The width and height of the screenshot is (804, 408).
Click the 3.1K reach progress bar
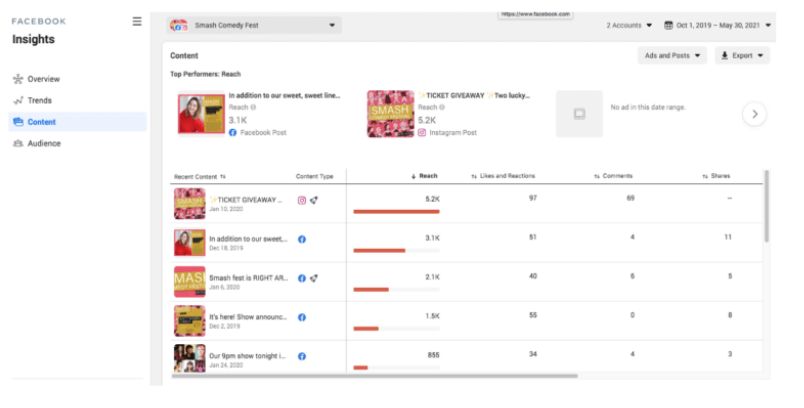[396, 251]
